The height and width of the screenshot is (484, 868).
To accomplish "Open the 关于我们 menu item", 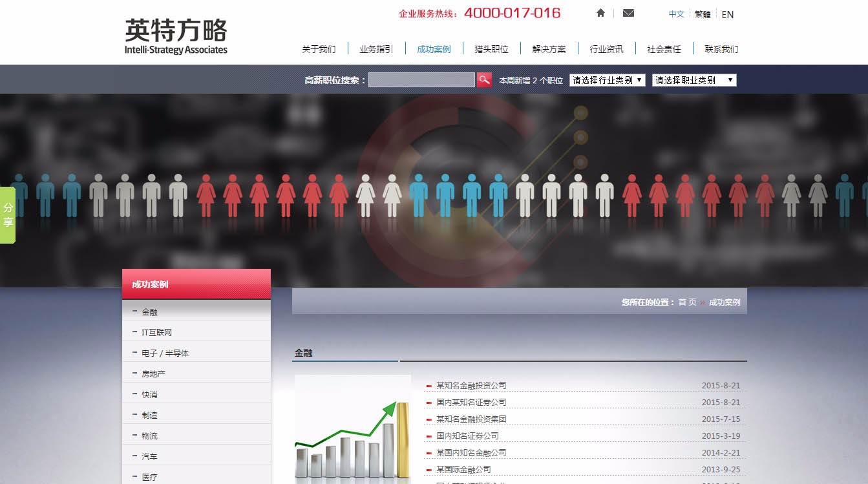I will tap(319, 49).
